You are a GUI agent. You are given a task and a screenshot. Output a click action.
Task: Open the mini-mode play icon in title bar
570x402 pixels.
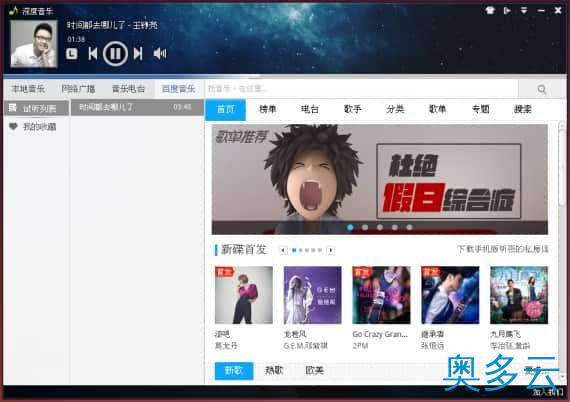pyautogui.click(x=507, y=10)
